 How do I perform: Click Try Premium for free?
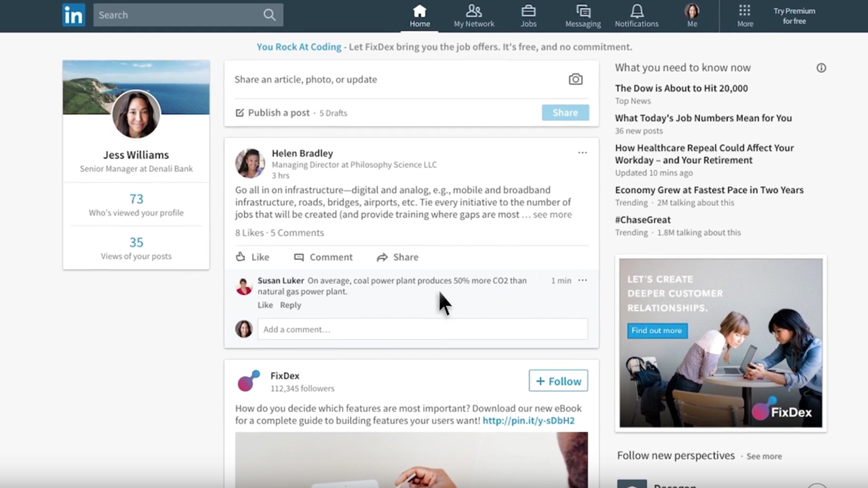point(794,16)
